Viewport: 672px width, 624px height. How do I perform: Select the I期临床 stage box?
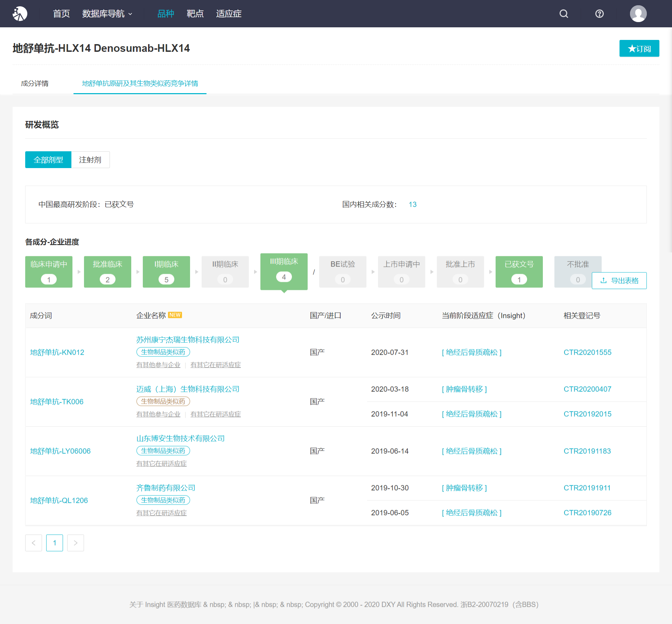tap(166, 272)
